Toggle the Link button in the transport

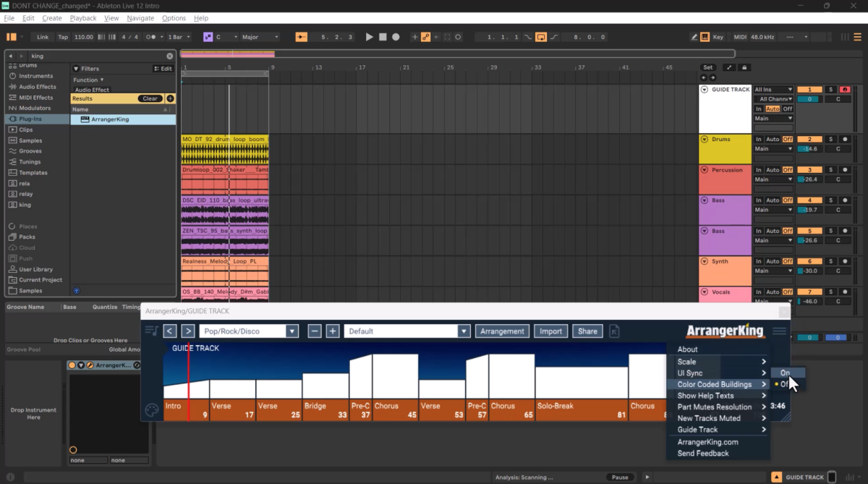[43, 37]
